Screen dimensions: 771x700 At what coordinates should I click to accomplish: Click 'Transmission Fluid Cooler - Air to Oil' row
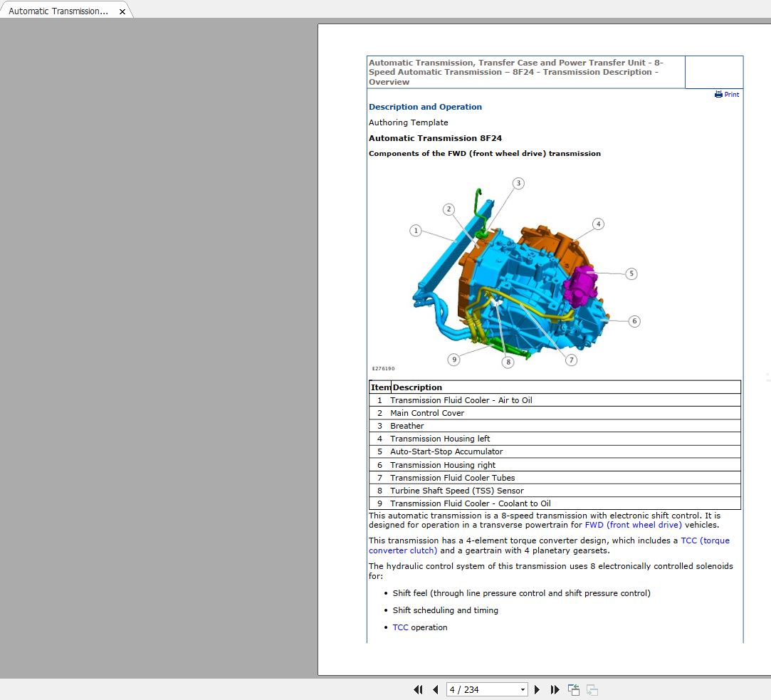click(x=555, y=400)
